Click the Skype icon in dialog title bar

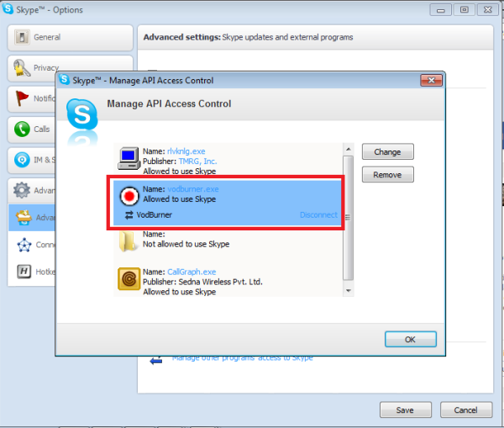click(x=65, y=79)
